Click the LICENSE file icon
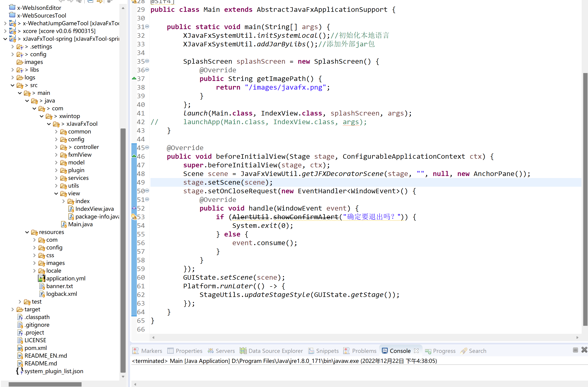The image size is (588, 387). [x=20, y=340]
